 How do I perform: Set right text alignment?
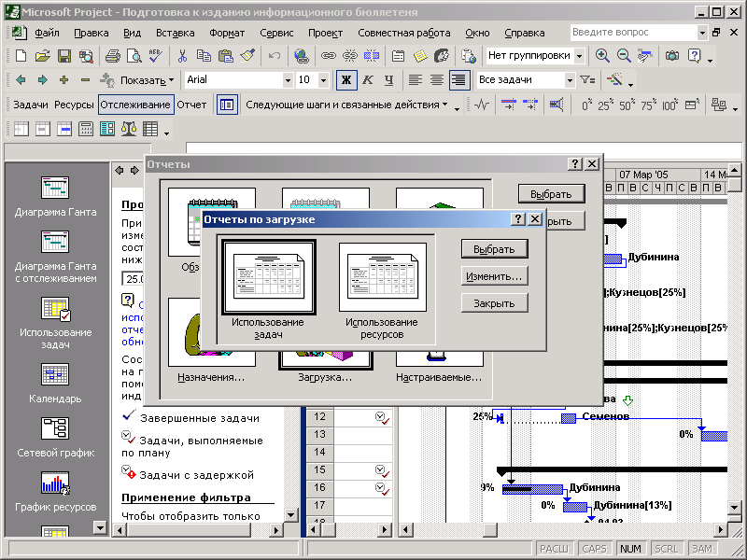click(x=458, y=80)
